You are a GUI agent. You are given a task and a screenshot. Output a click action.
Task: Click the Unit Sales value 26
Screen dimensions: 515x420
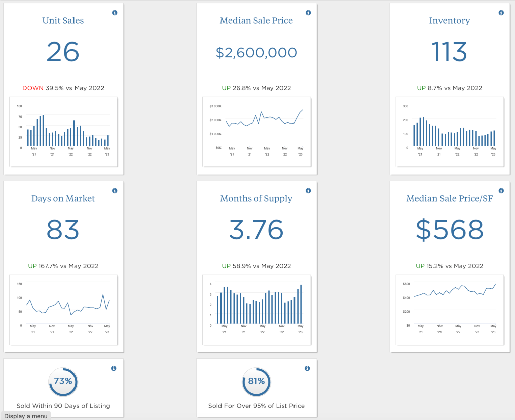(63, 52)
